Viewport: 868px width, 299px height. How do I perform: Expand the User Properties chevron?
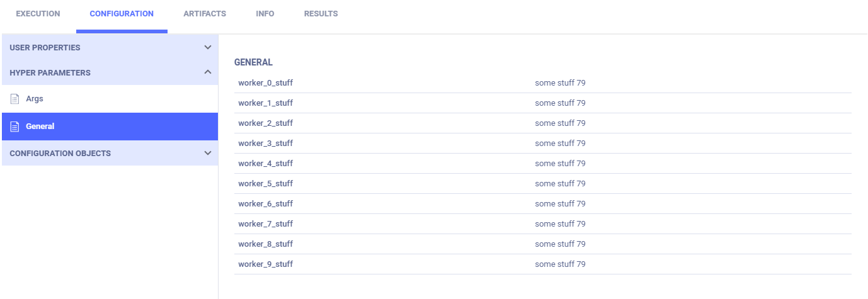[208, 47]
